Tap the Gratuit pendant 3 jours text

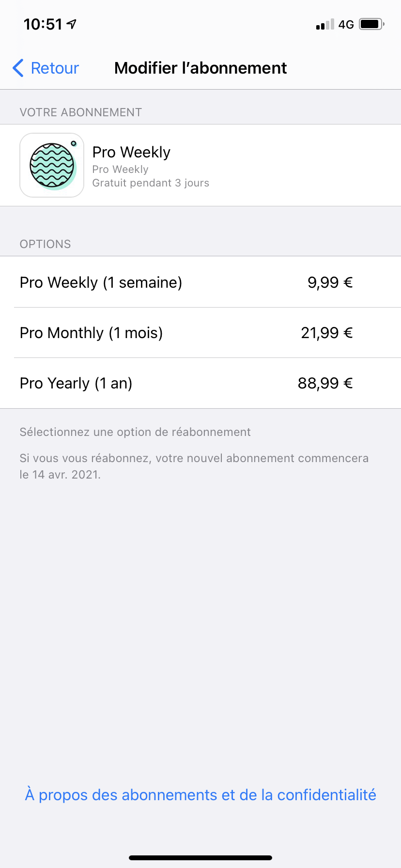coord(151,183)
